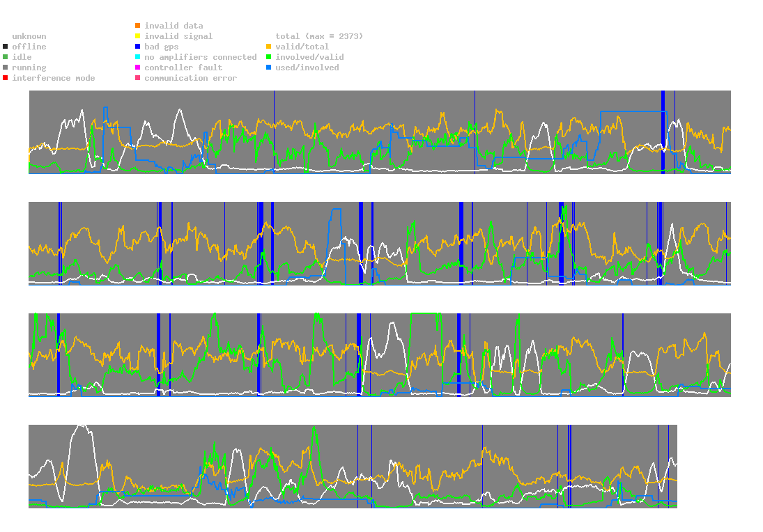Click the amber valid/total swatch
This screenshot has width=763, height=532.
pyautogui.click(x=268, y=47)
